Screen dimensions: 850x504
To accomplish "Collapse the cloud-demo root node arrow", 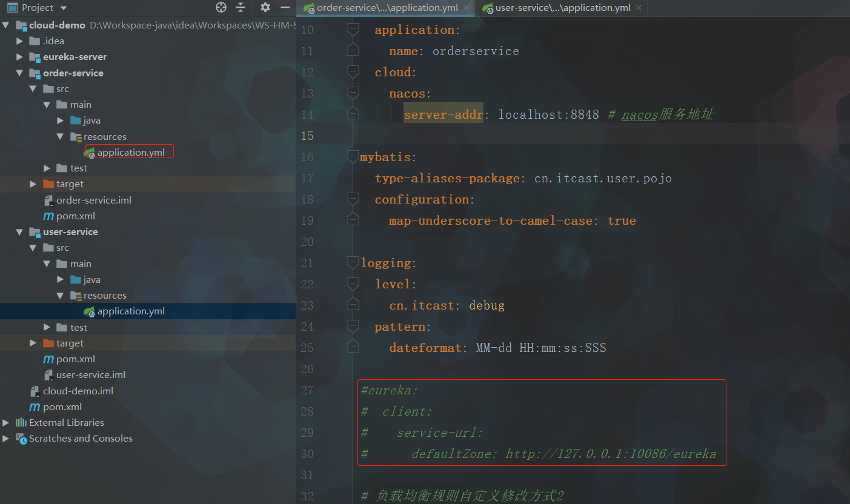I will click(x=7, y=25).
